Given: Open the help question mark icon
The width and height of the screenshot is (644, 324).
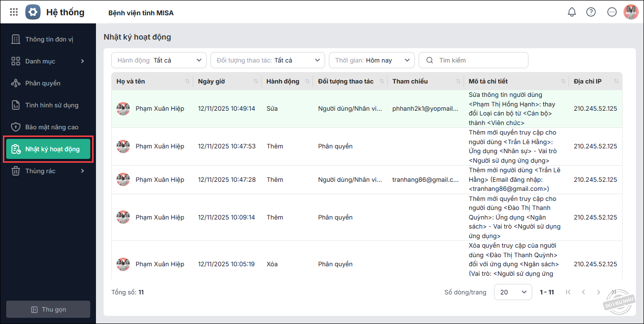Looking at the screenshot, I should tap(591, 12).
